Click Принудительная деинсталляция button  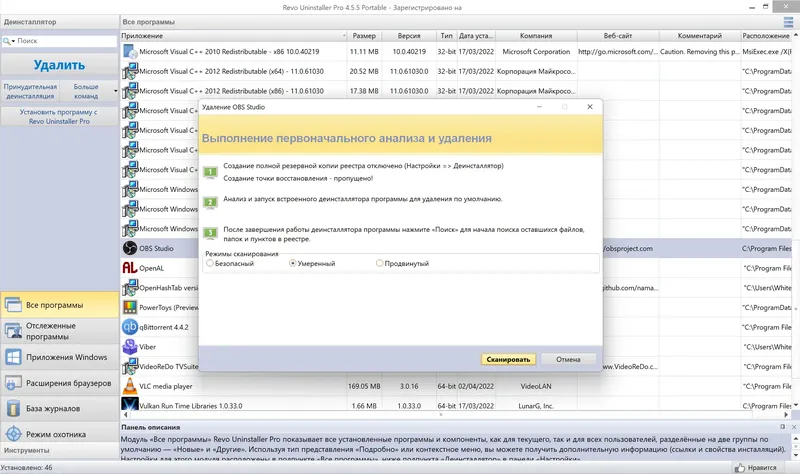coord(30,91)
